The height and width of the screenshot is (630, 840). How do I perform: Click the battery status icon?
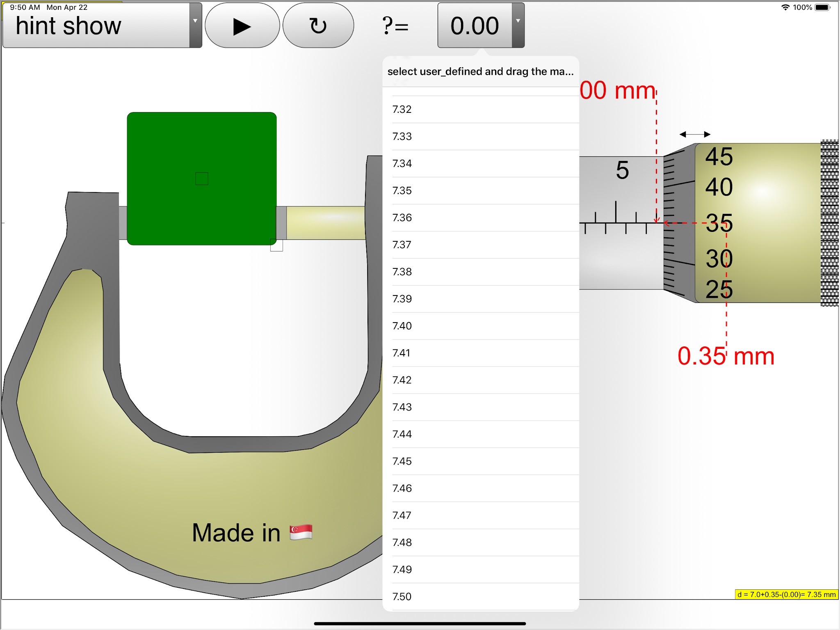click(822, 7)
